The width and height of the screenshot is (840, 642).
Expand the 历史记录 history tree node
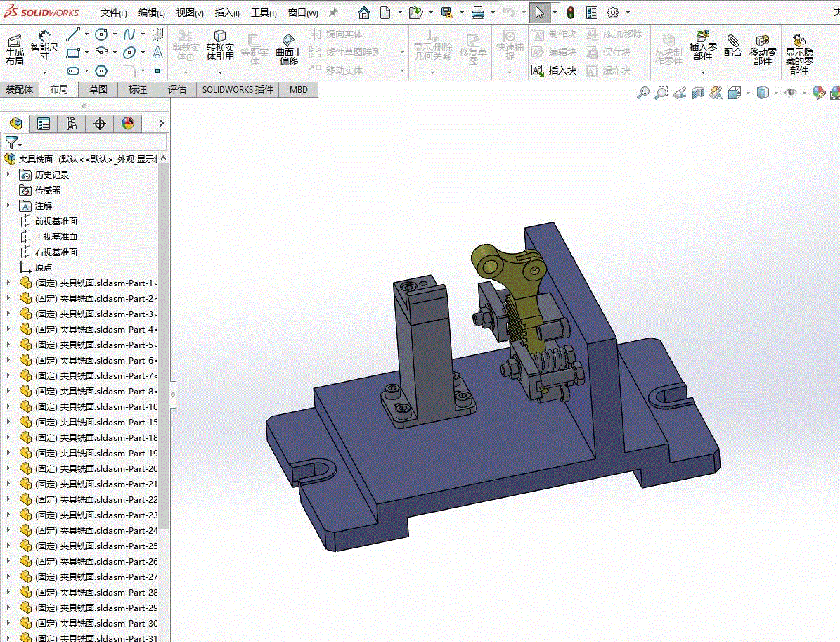(x=8, y=174)
